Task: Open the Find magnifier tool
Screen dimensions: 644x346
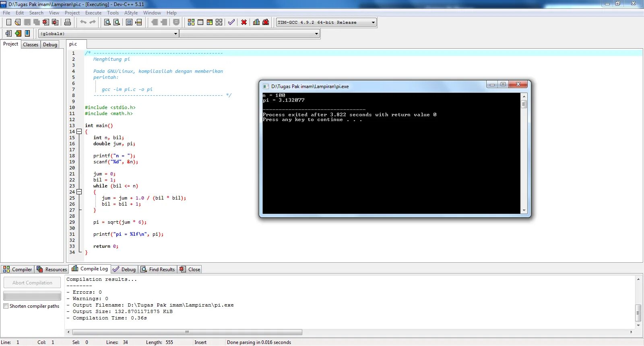Action: tap(107, 22)
